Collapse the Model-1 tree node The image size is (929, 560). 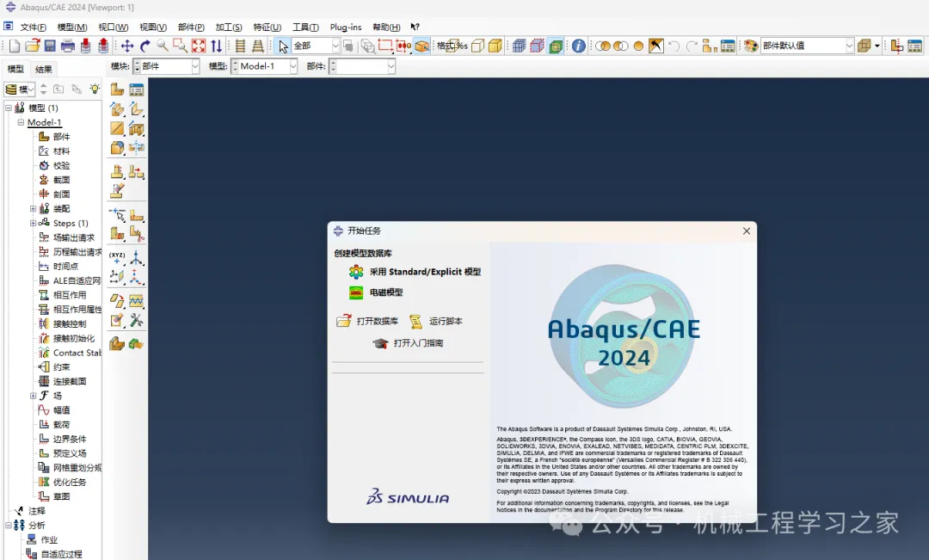click(21, 122)
